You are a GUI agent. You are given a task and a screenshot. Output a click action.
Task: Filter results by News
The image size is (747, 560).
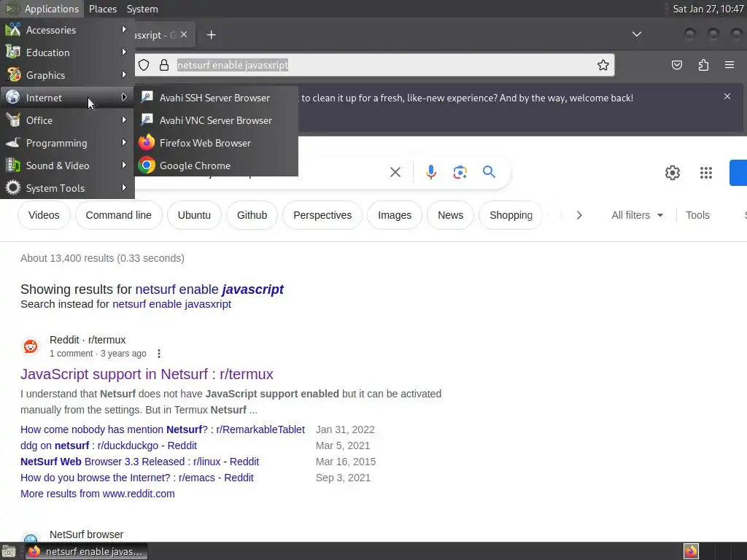click(x=450, y=215)
